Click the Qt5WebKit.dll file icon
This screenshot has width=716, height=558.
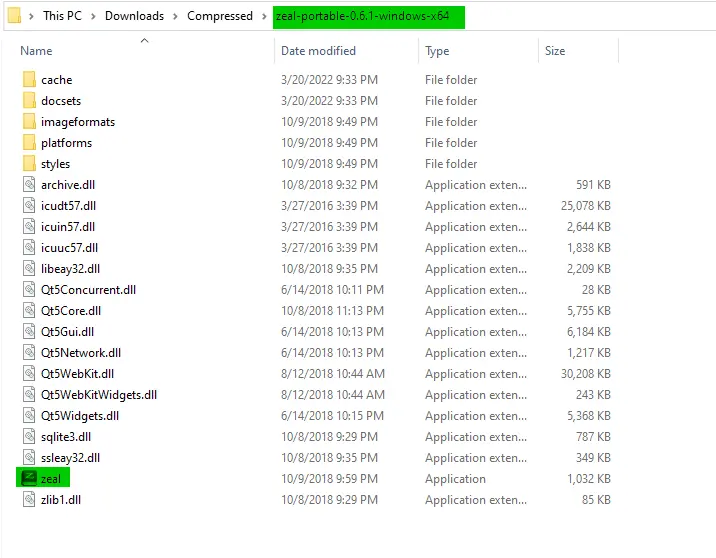(x=29, y=374)
